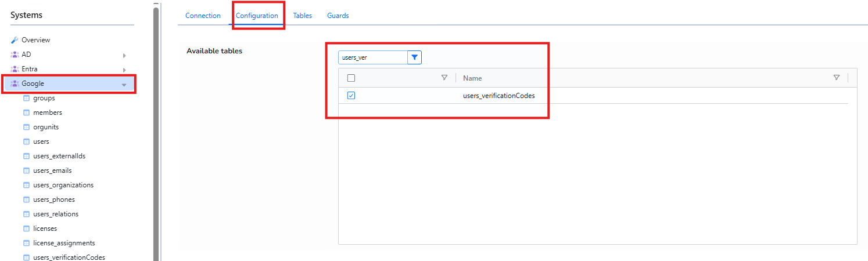Click table icon beside users_verificationCodes in sidebar
The image size is (868, 261).
[27, 258]
